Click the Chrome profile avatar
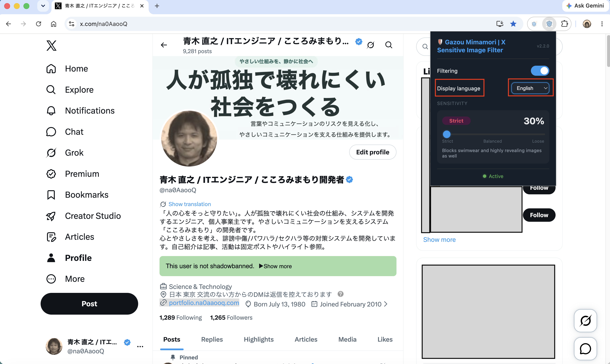The image size is (610, 364). click(587, 24)
